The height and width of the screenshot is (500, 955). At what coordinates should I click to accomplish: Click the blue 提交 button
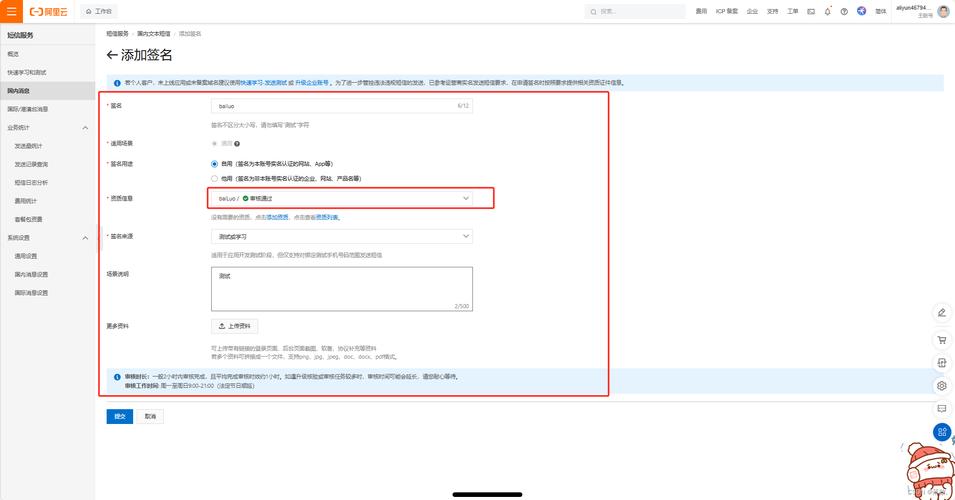(119, 416)
